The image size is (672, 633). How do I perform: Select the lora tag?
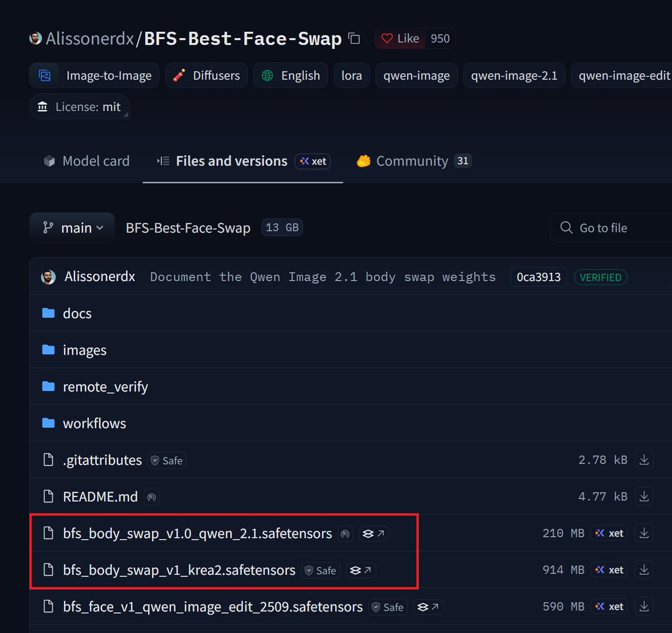pyautogui.click(x=352, y=76)
